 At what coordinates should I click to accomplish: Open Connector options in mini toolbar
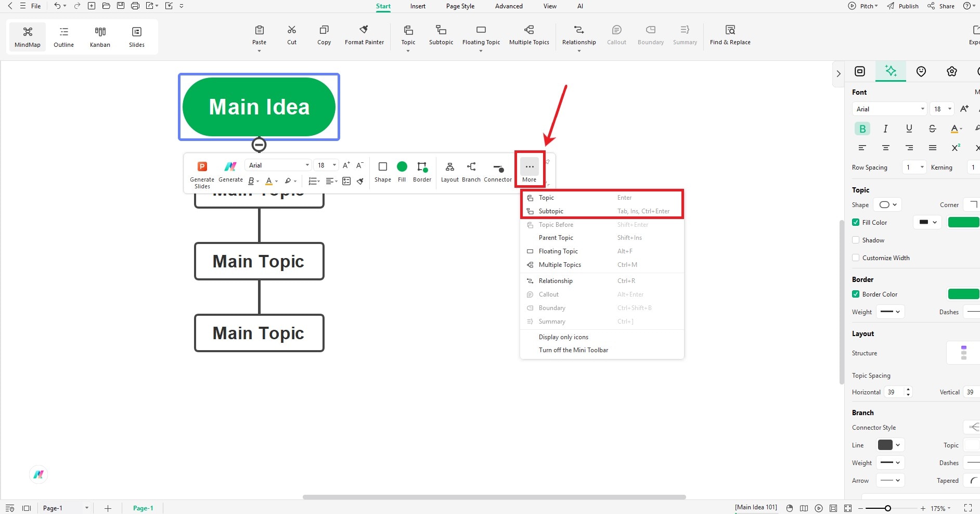pos(498,172)
